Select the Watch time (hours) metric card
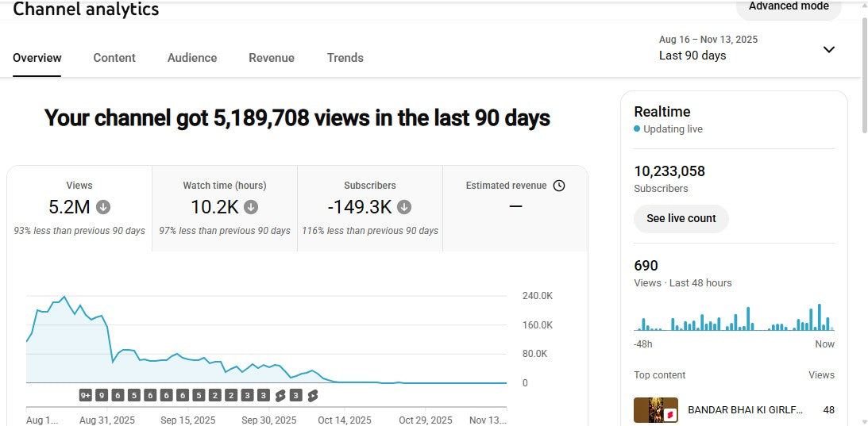Image resolution: width=868 pixels, height=426 pixels. pos(225,208)
